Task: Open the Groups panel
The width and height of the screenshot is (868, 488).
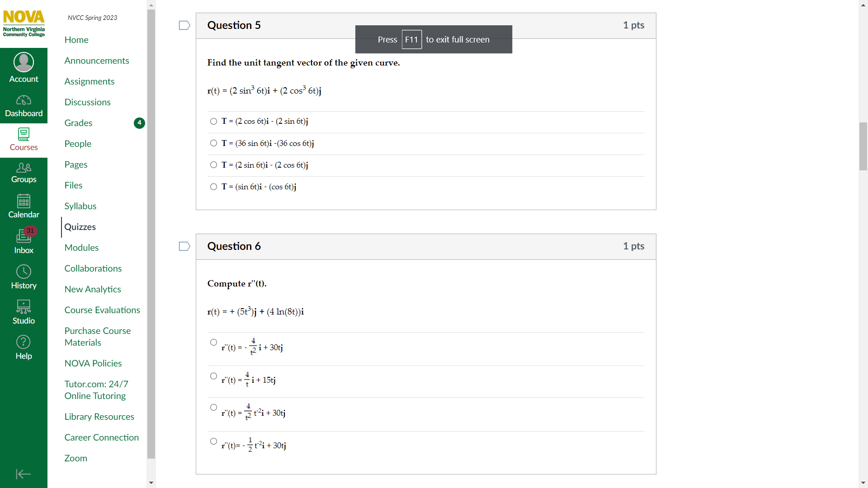Action: click(x=24, y=173)
